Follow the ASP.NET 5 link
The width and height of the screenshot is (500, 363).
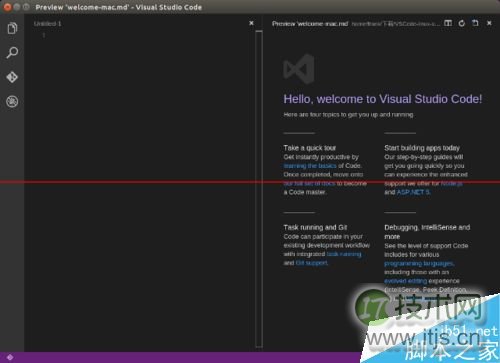413,192
